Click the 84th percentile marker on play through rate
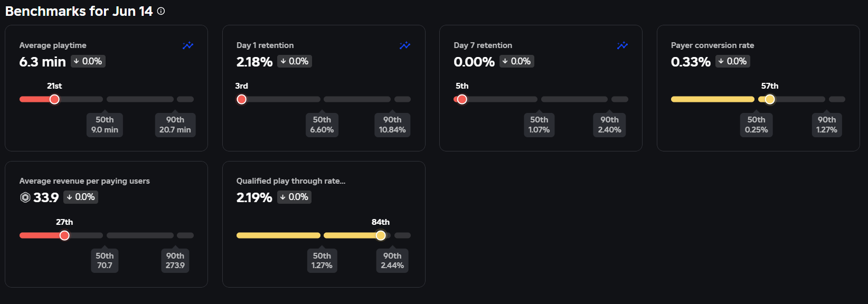The image size is (868, 304). (x=381, y=235)
